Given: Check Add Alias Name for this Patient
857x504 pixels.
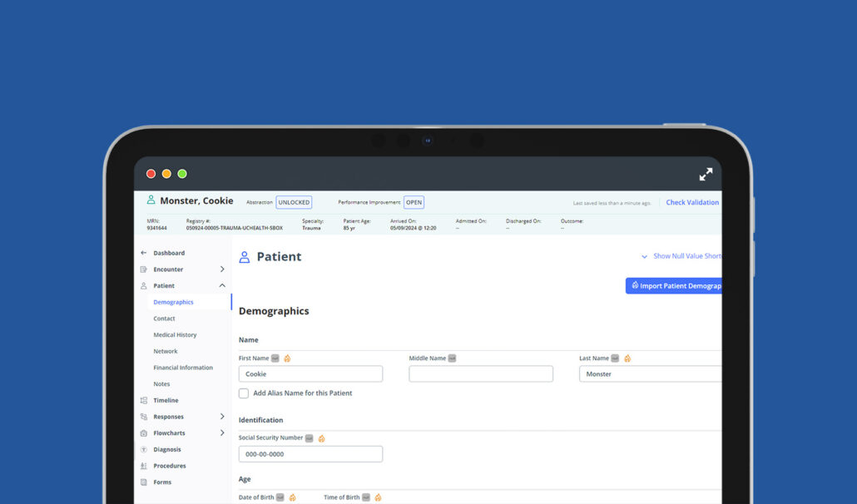Looking at the screenshot, I should (x=244, y=393).
